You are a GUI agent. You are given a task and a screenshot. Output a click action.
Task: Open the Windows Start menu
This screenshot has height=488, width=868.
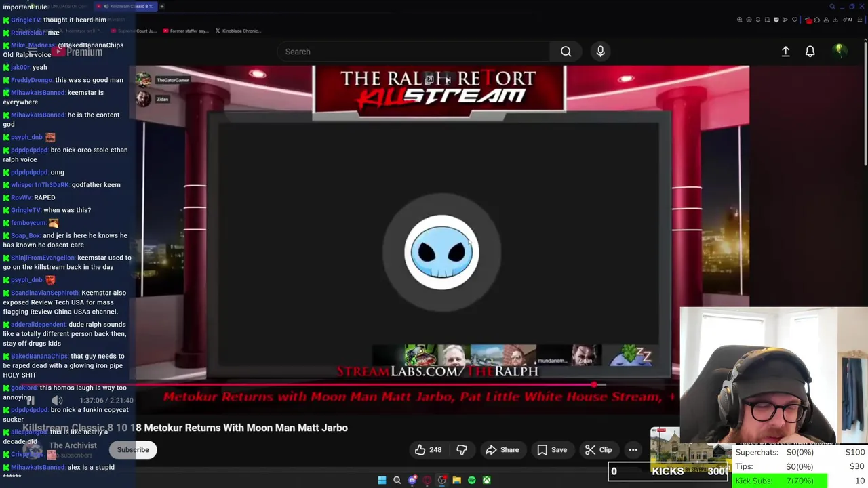click(382, 480)
